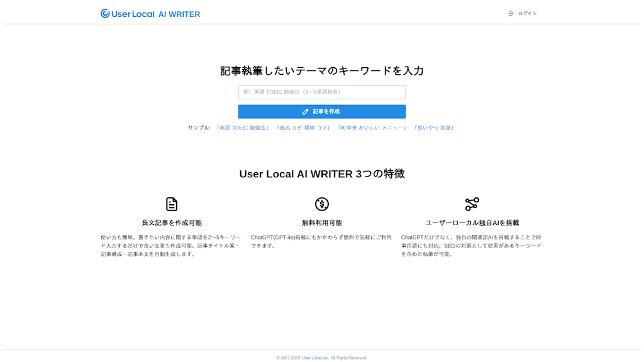Click the ChatGPTだけでなく description paragraph
The image size is (644, 362).
pos(471,246)
